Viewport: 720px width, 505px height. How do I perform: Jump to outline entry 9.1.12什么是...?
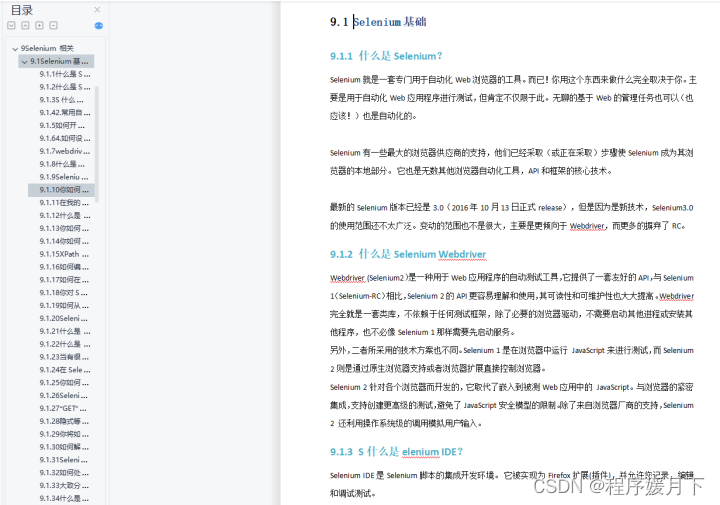coord(65,215)
